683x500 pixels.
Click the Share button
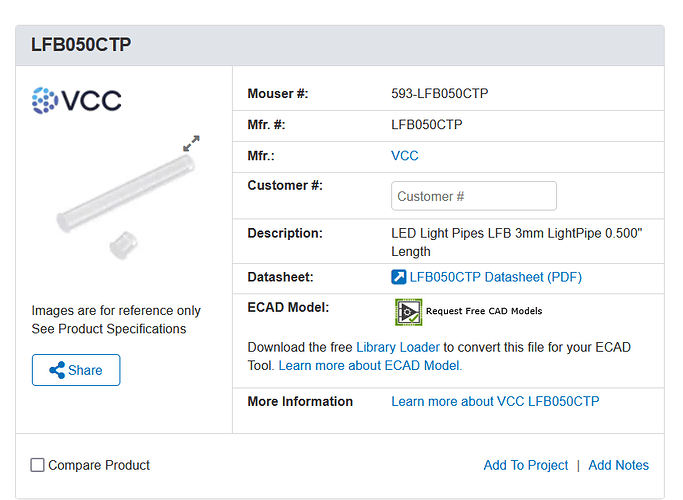click(76, 370)
